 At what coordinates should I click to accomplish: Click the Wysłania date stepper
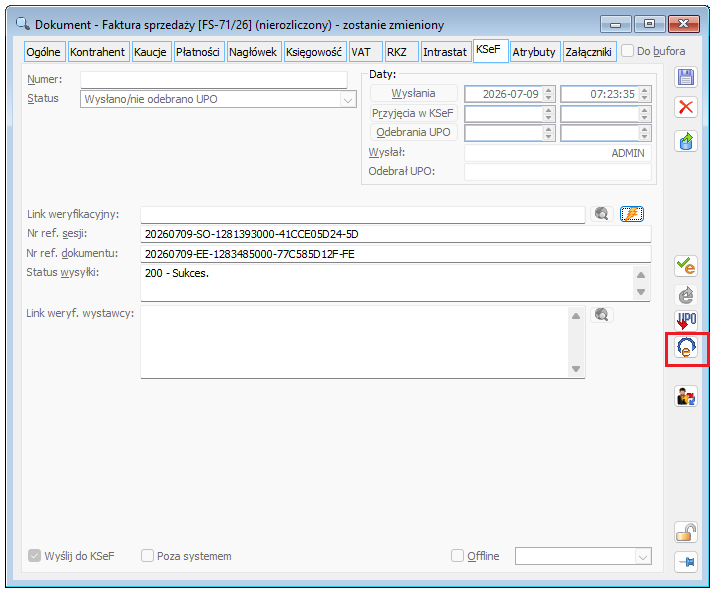(x=549, y=94)
